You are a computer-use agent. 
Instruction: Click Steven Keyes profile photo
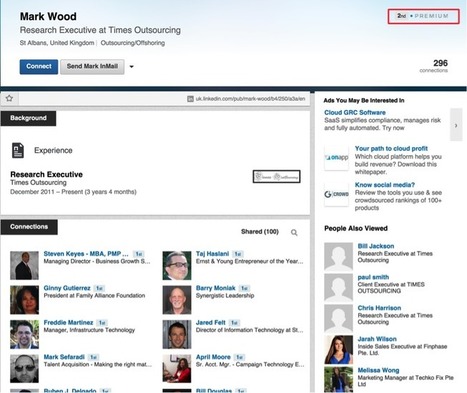click(x=24, y=265)
